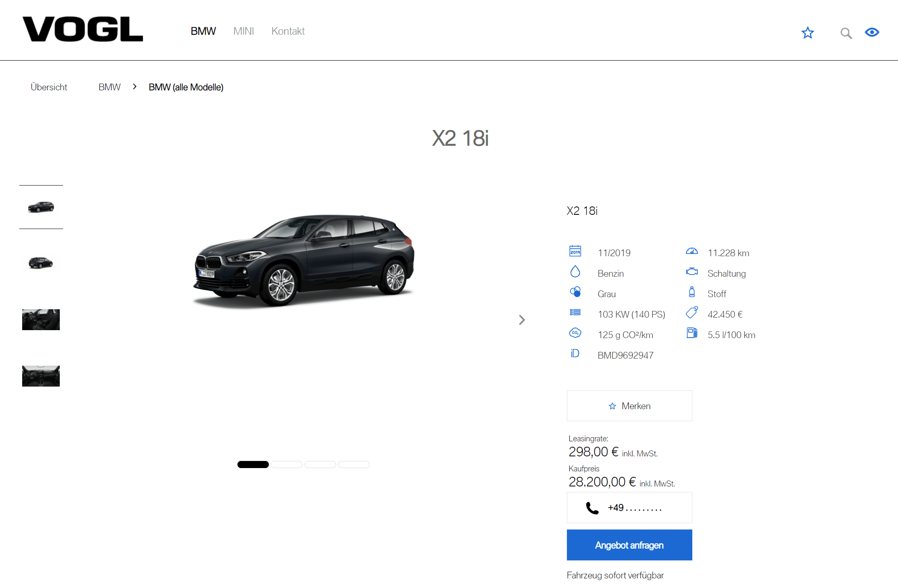Screen dimensions: 898x588
Task: Jump to second gallery slide indicator
Action: 286,464
